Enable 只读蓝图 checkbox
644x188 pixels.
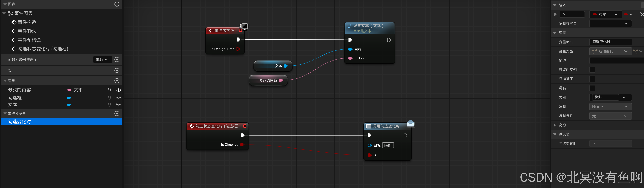pyautogui.click(x=592, y=79)
